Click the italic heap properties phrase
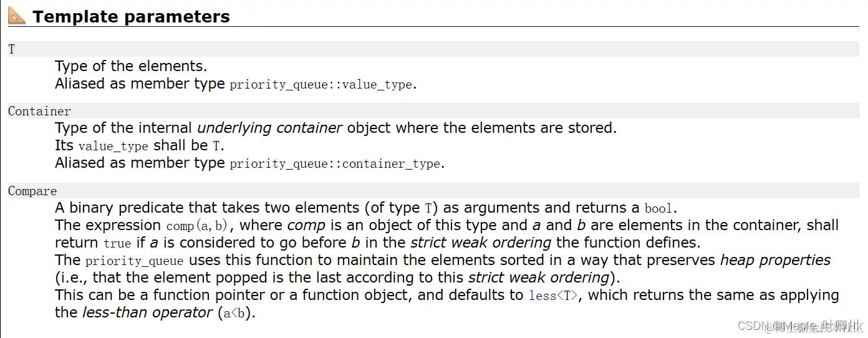 coord(776,260)
